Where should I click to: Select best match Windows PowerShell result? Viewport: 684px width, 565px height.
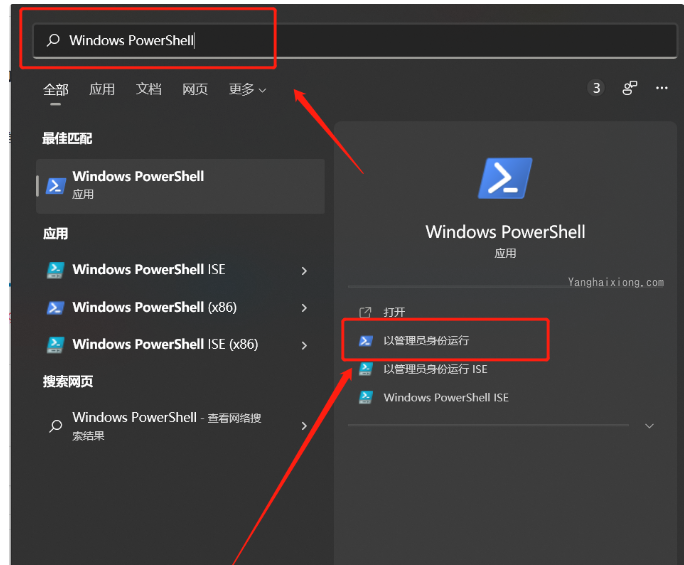pos(180,186)
